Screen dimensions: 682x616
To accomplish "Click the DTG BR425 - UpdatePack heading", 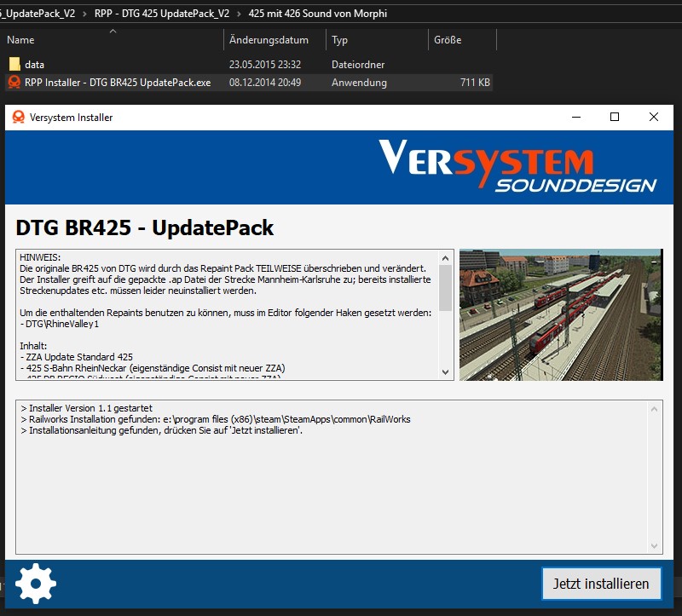I will [x=144, y=227].
